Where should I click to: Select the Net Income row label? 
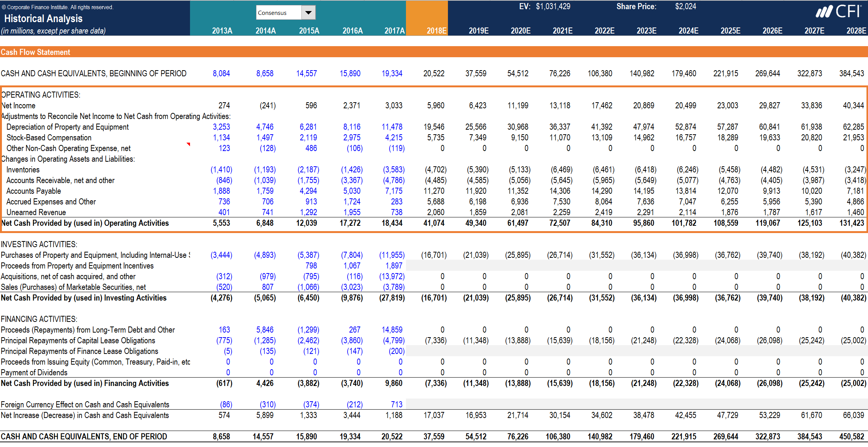[x=19, y=105]
